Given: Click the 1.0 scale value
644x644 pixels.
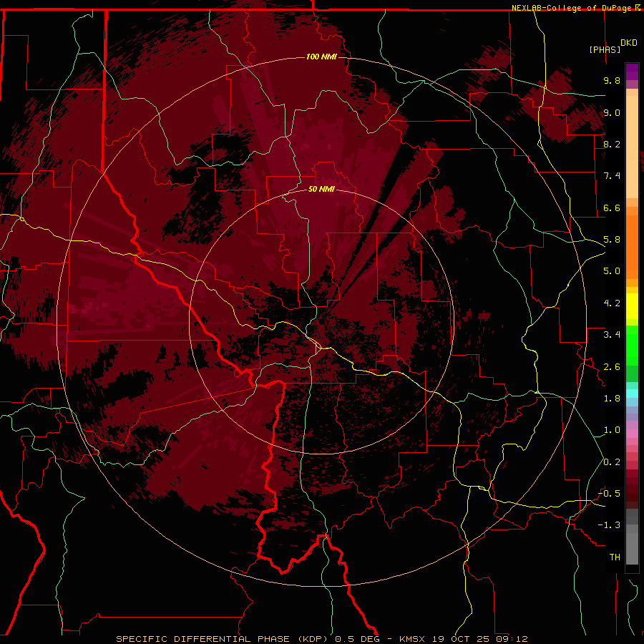Looking at the screenshot, I should coord(612,430).
